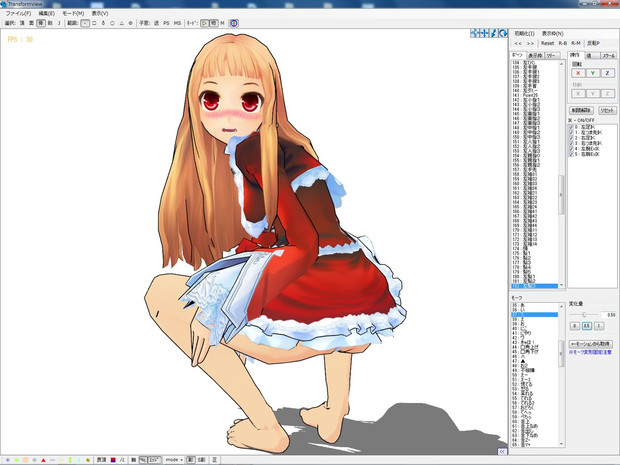Screen dimensions: 620x465
Task: Click the リセット button
Action: [607, 111]
